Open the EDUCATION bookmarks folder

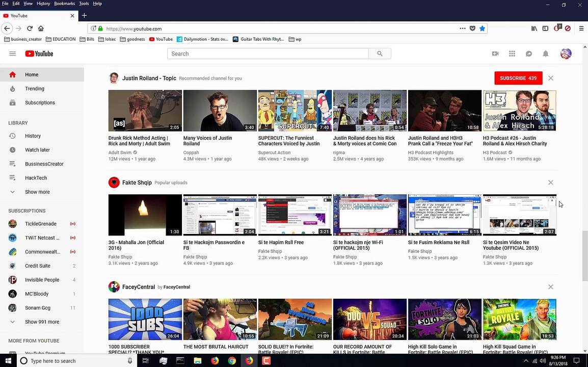[61, 39]
